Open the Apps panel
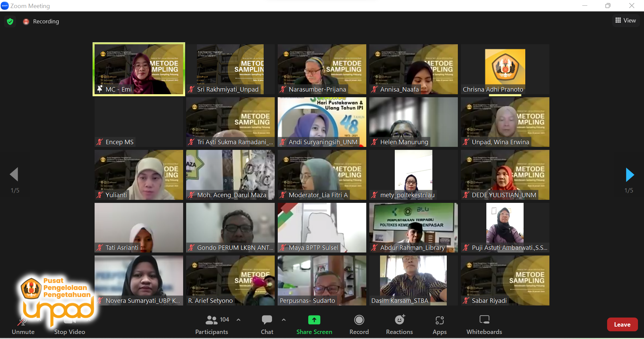Image resolution: width=644 pixels, height=339 pixels. click(x=439, y=325)
